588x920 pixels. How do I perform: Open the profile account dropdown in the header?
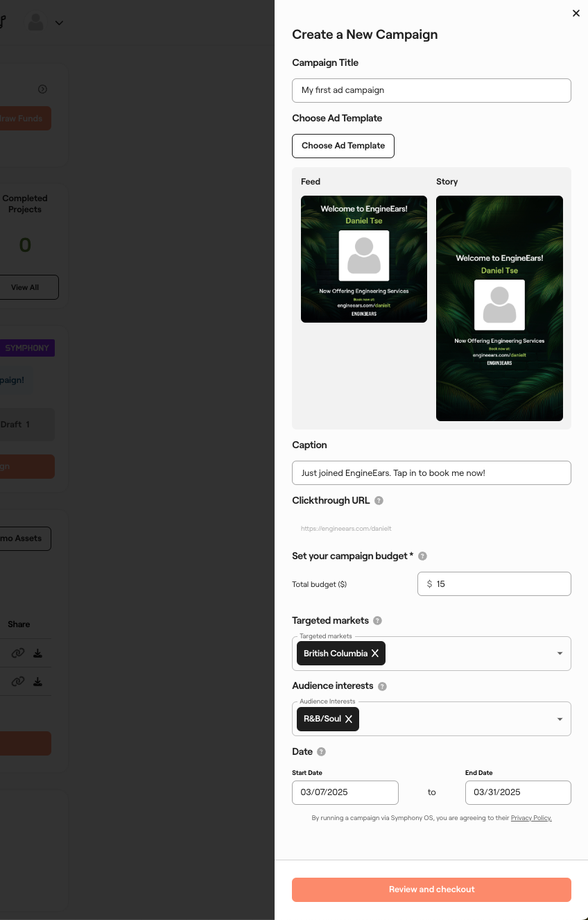click(x=58, y=23)
